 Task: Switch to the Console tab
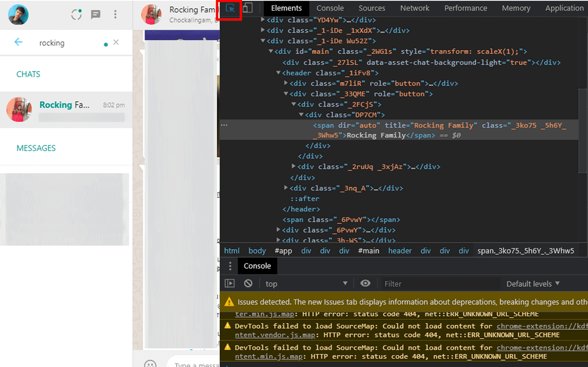click(x=330, y=8)
